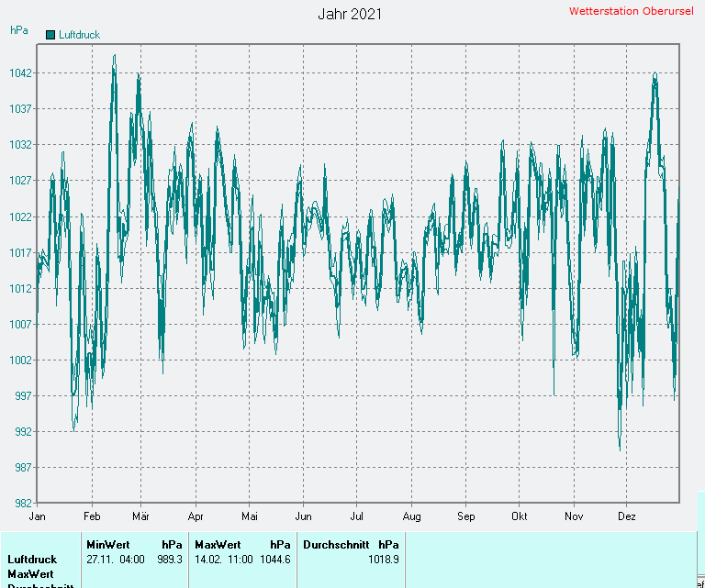This screenshot has width=705, height=588.
Task: Click the 'Okt' month label
Action: tap(520, 516)
